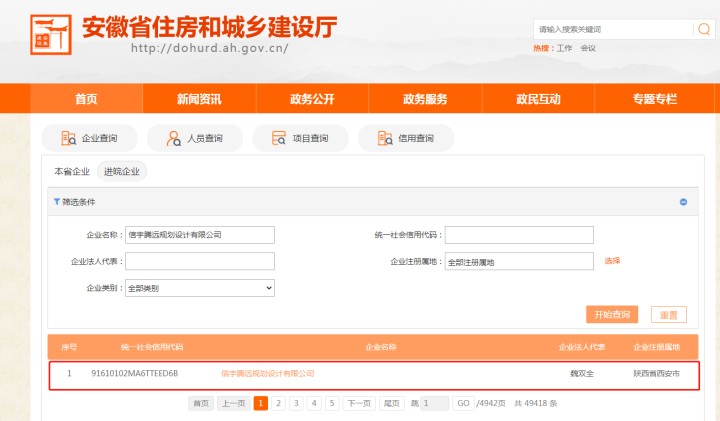The width and height of the screenshot is (720, 421).
Task: Click the 企业查询 building icon
Action: point(68,138)
